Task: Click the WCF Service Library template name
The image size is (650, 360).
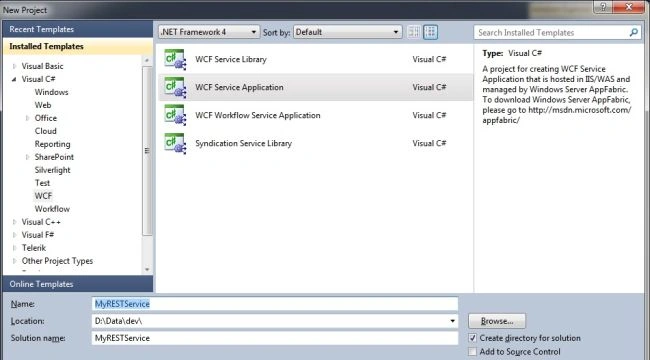Action: pyautogui.click(x=231, y=59)
